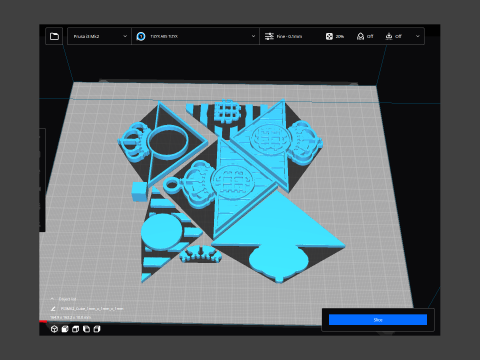
Task: Click the Fine 0.1mm profile sliders icon
Action: (269, 36)
